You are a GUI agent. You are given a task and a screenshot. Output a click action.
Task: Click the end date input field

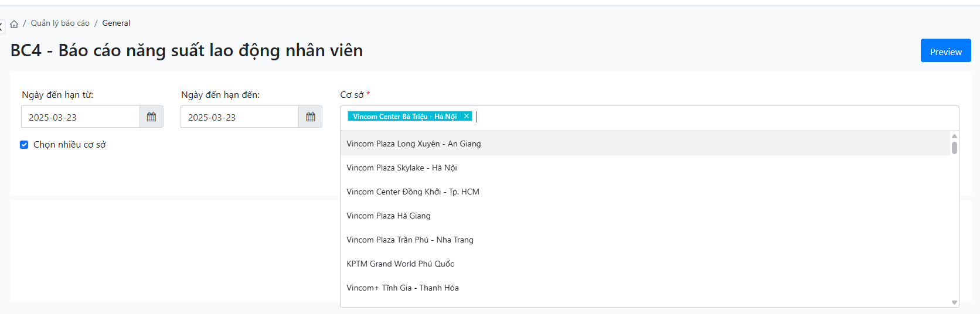[x=239, y=117]
